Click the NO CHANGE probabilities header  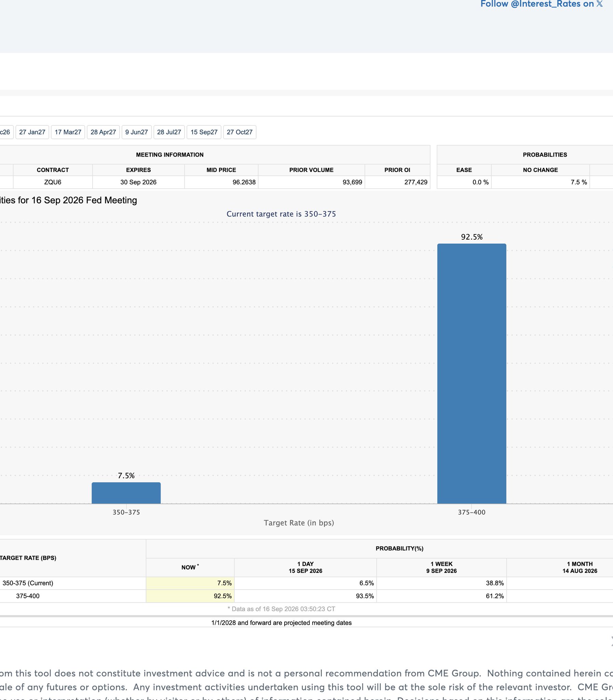[541, 170]
